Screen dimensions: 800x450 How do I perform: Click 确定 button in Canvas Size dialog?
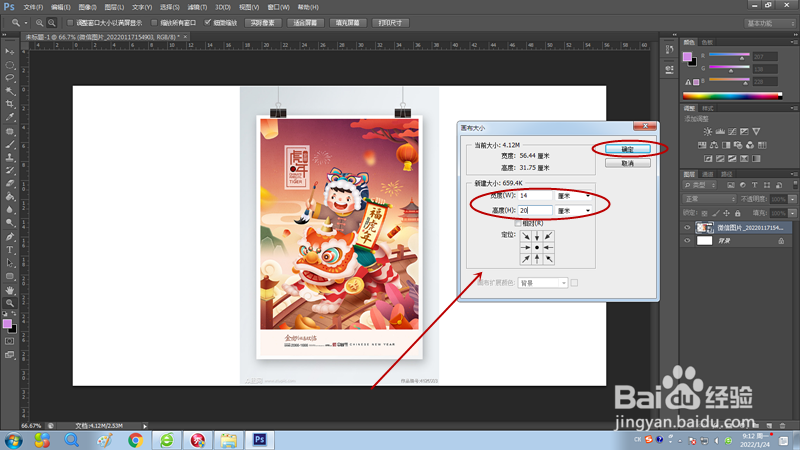tap(628, 149)
